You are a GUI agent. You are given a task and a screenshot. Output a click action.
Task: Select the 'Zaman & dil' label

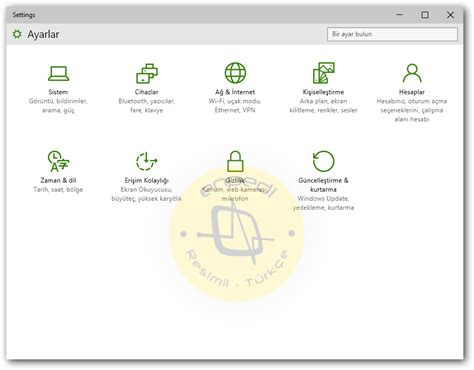click(58, 180)
